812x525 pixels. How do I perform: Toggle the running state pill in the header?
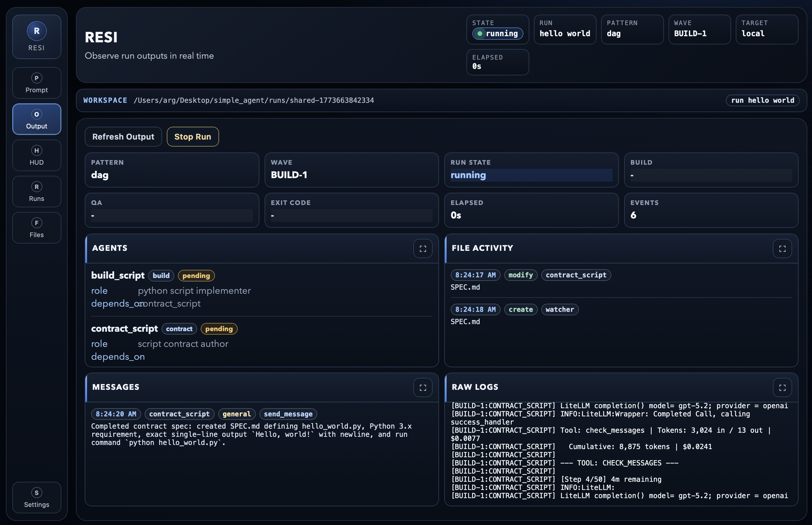497,33
